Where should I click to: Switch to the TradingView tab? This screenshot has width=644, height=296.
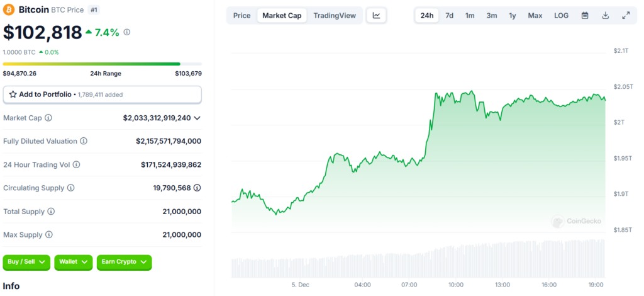pyautogui.click(x=335, y=15)
